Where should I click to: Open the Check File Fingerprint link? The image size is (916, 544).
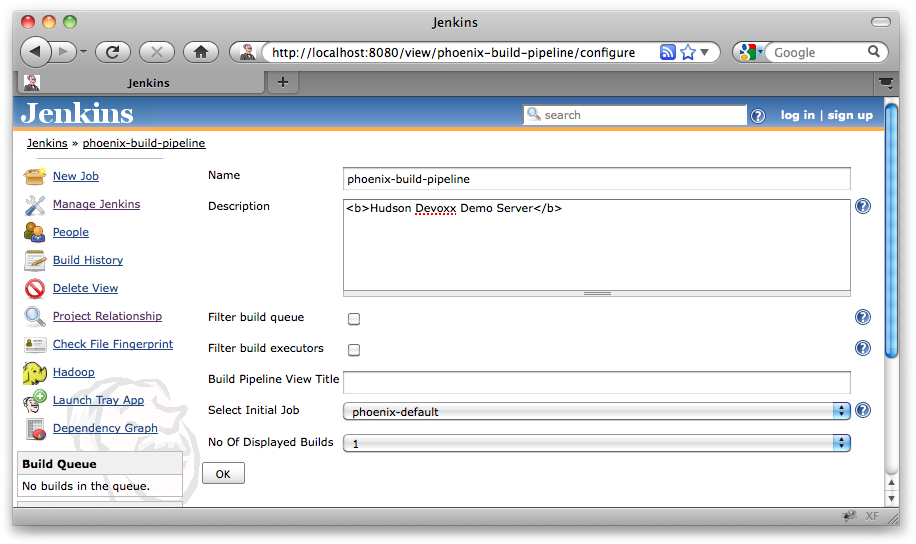(x=113, y=344)
